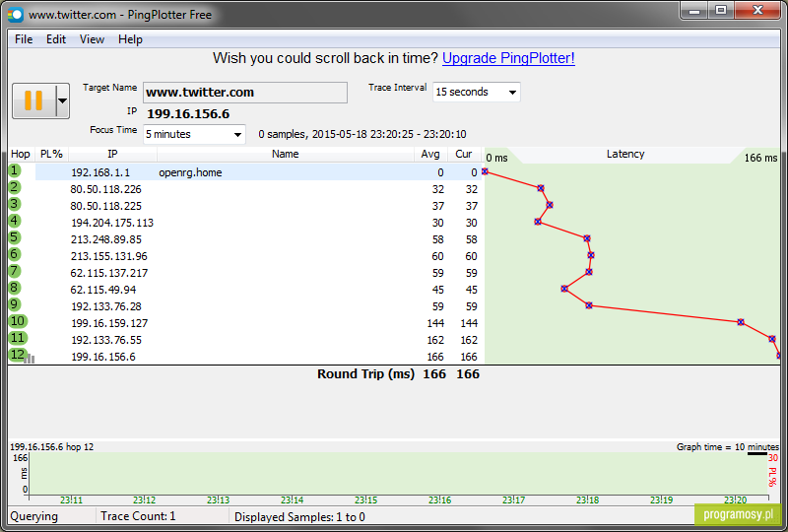Click the name openrg.home

[190, 172]
